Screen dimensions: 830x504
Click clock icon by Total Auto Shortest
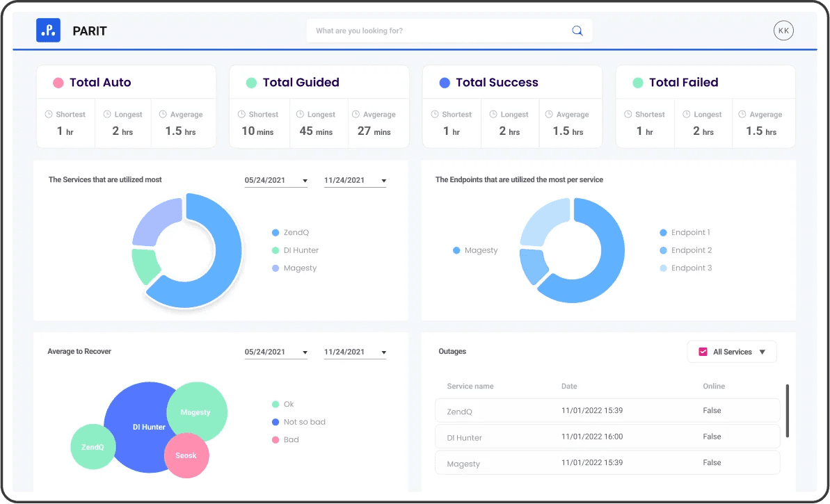[x=49, y=114]
